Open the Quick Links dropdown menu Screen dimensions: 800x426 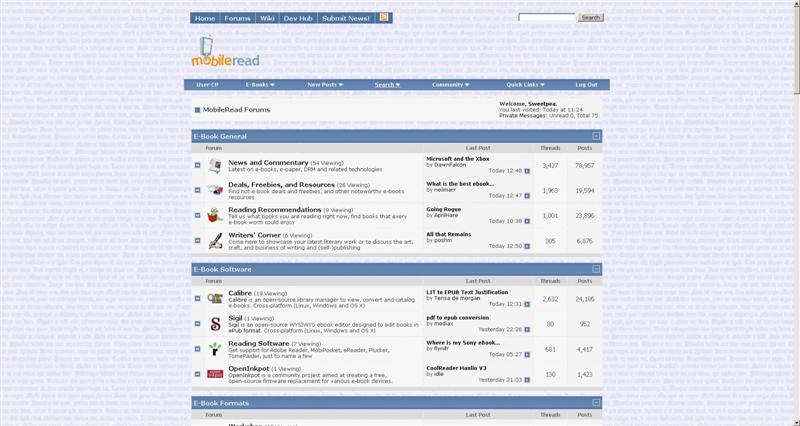tap(526, 85)
